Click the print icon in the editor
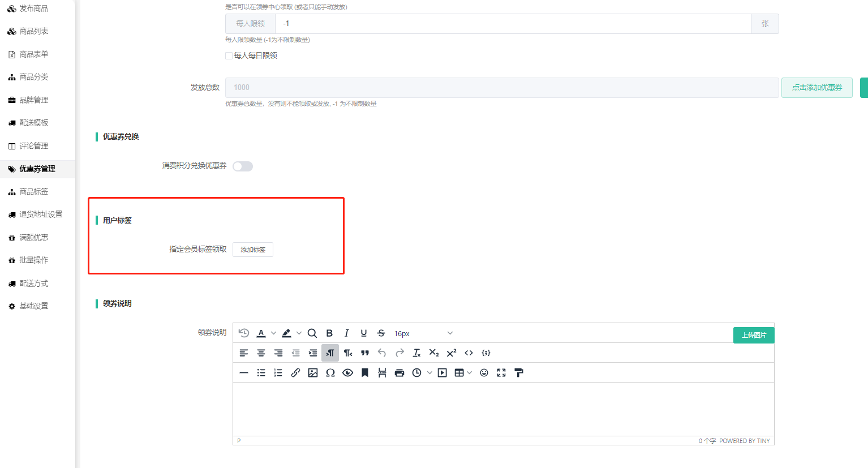 (399, 373)
